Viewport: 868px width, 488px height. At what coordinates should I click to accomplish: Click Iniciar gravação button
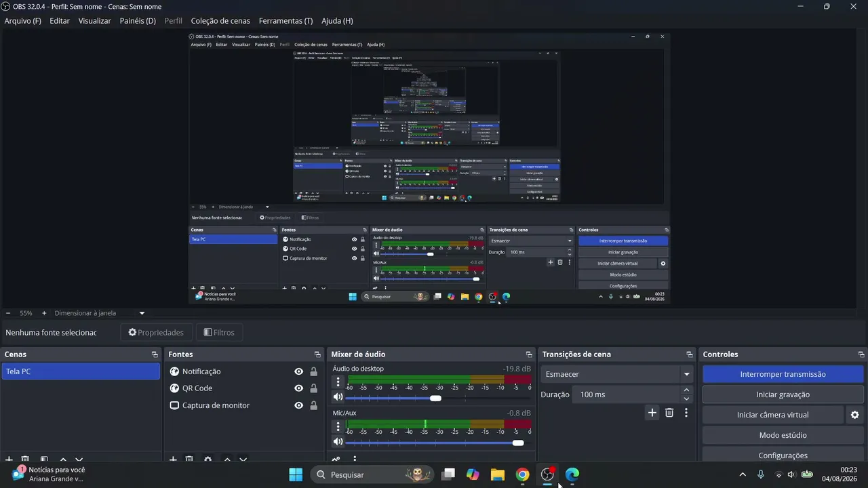tap(783, 394)
